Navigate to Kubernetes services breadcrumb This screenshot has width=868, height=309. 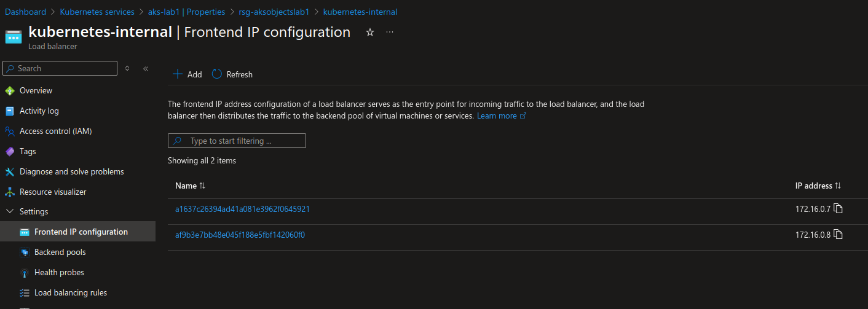coord(97,12)
